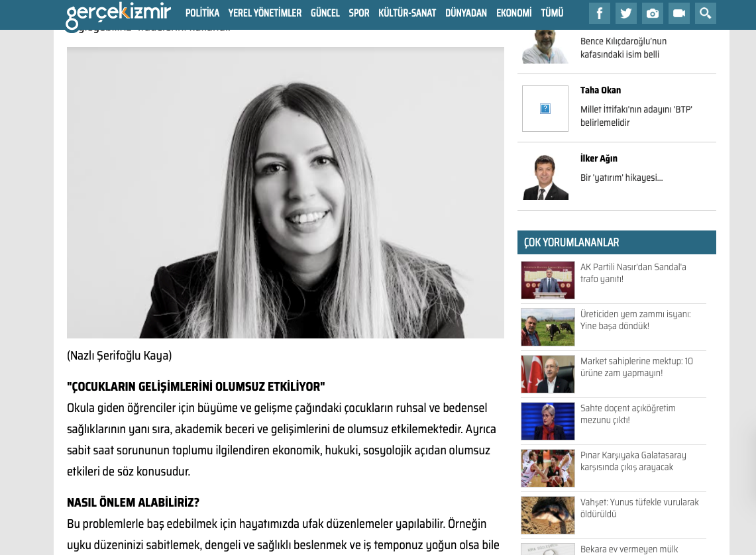This screenshot has height=555, width=756.
Task: Click the search magnifier icon
Action: tap(705, 13)
